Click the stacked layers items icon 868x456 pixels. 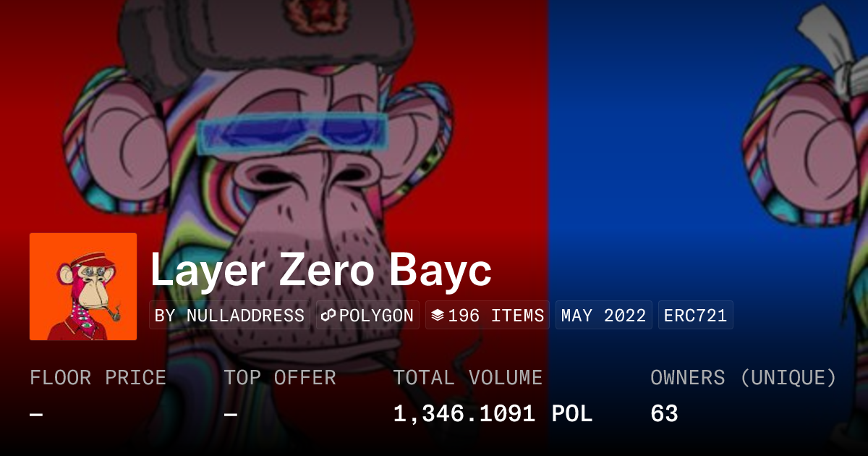438,316
